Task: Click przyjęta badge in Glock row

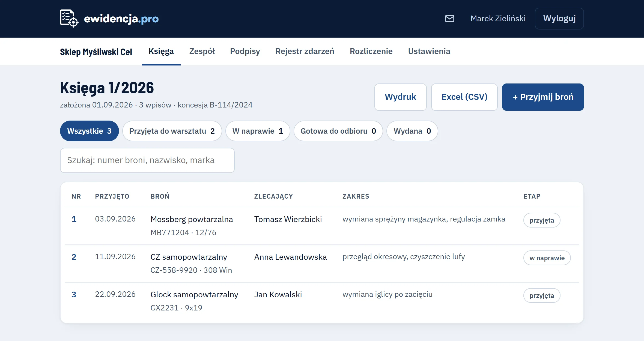Action: tap(542, 295)
